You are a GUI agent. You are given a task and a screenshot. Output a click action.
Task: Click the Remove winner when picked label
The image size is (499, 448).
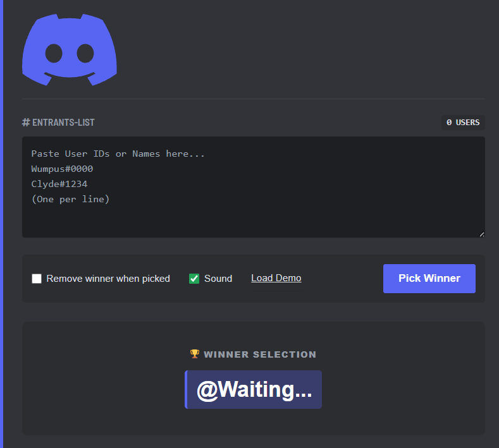point(108,279)
